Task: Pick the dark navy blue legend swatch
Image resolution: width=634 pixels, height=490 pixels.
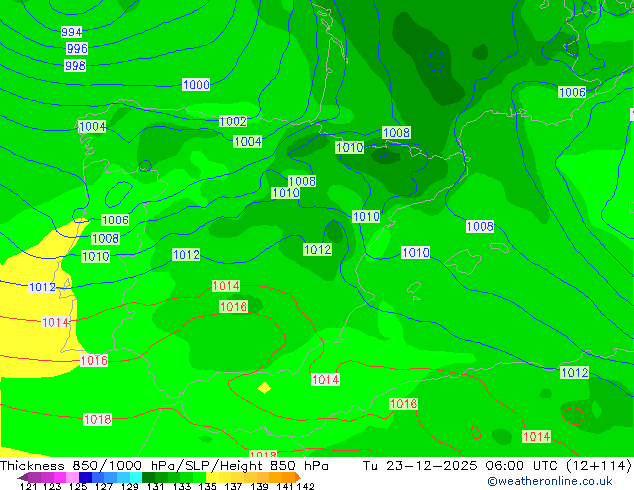Action: [x=85, y=477]
